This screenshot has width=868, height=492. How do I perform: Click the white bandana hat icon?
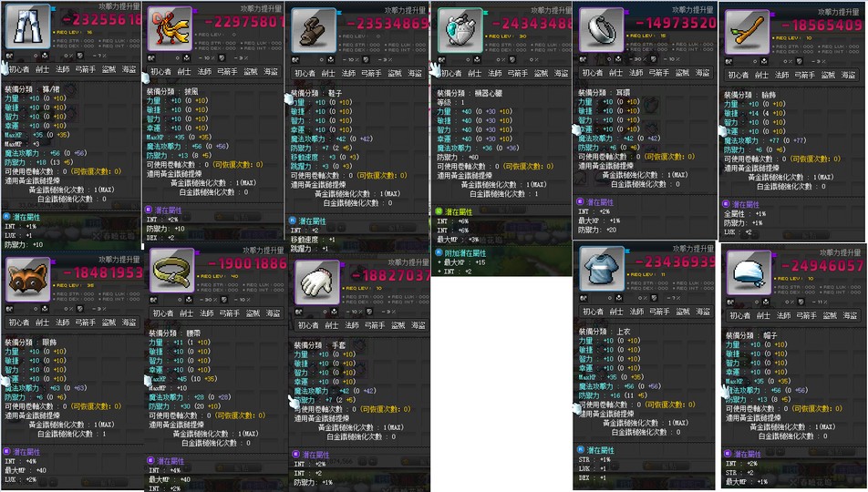coord(749,272)
